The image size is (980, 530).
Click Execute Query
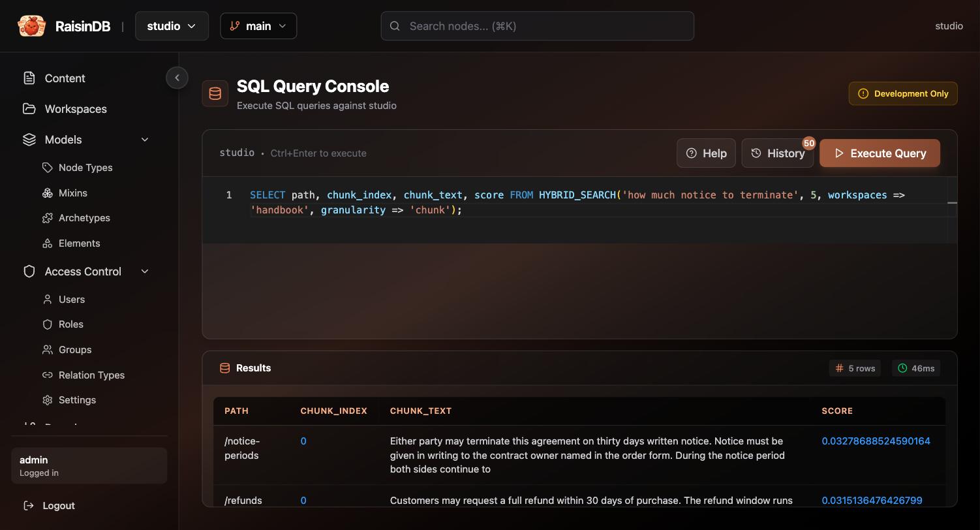[880, 153]
